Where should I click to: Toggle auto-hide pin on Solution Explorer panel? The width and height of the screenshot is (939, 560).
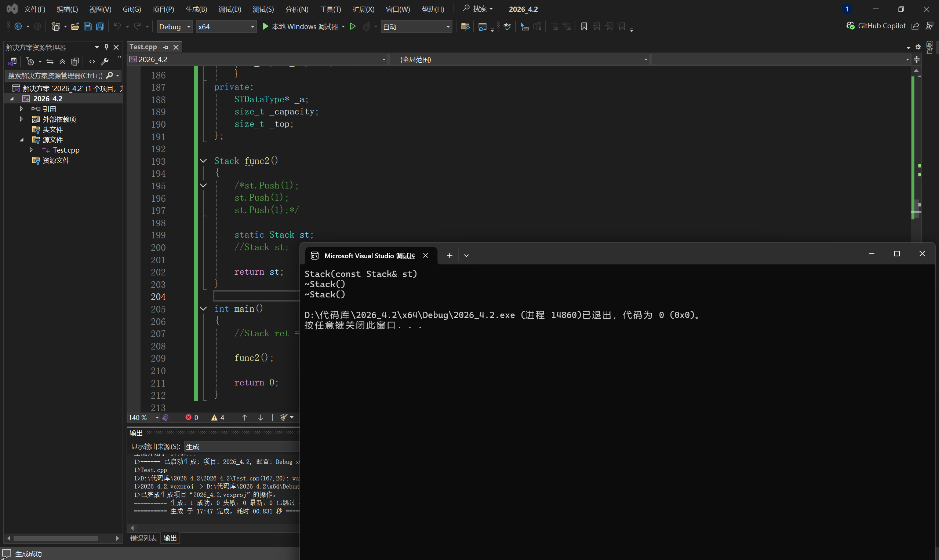(x=106, y=47)
